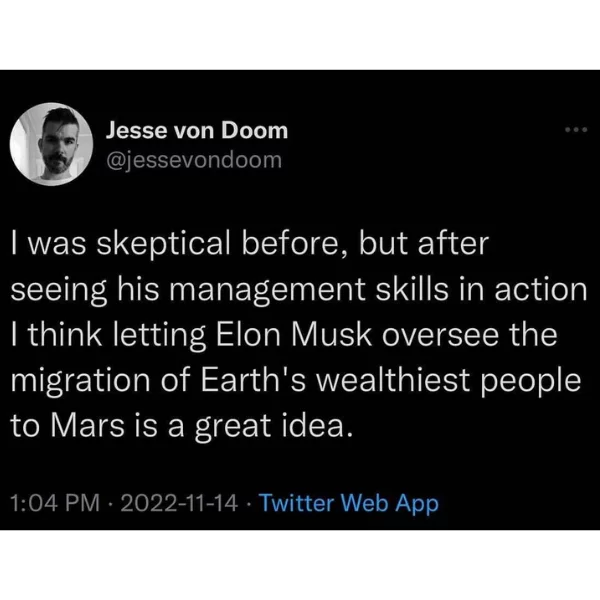Click the 2022-11-14 date text
The image size is (600, 600).
click(x=179, y=502)
